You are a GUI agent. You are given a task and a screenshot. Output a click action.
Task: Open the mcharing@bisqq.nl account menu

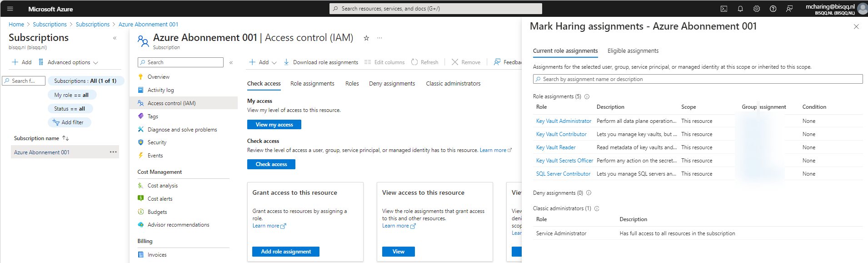(x=835, y=9)
